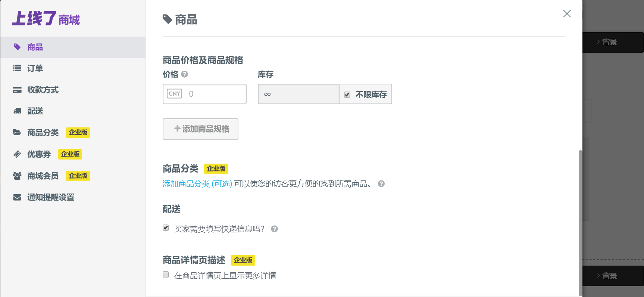Open the 添加商品分类 (可选) link
The width and height of the screenshot is (644, 297).
(x=197, y=183)
